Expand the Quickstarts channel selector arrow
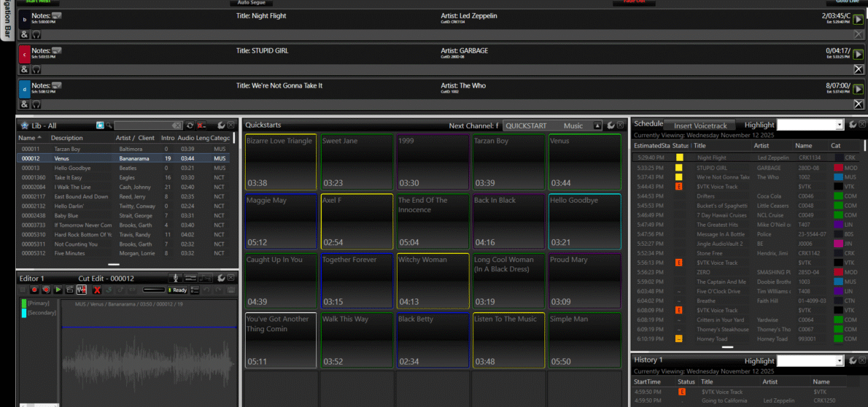This screenshot has width=868, height=407. tap(597, 125)
